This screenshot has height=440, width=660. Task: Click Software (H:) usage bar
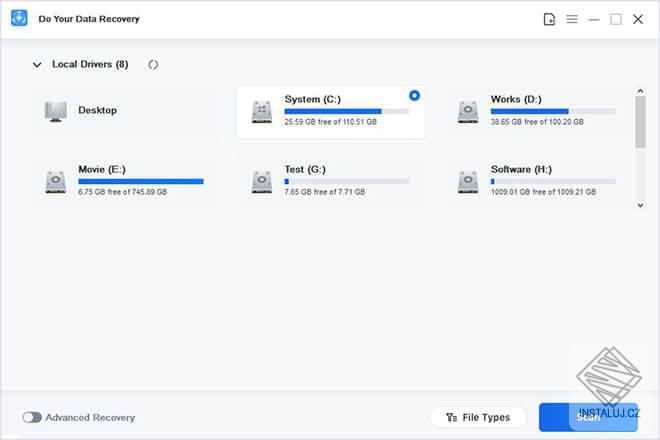(553, 181)
